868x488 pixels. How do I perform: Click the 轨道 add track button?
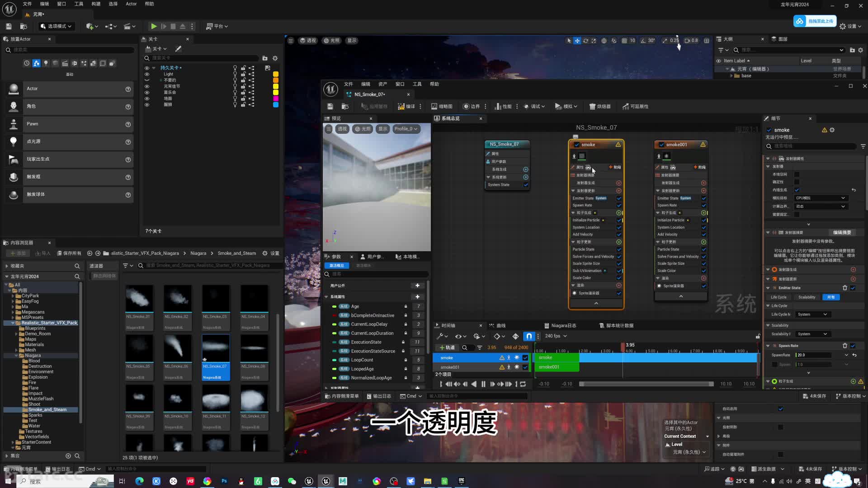(447, 347)
